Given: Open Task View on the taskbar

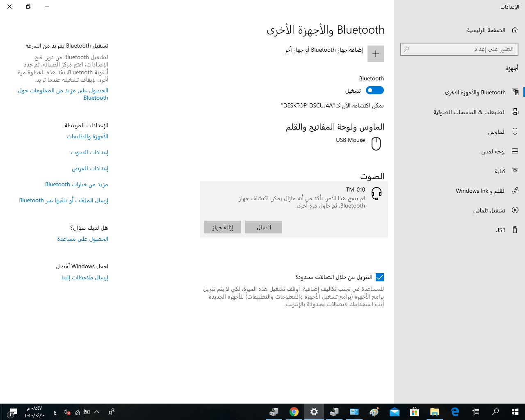Looking at the screenshot, I should click(x=476, y=412).
